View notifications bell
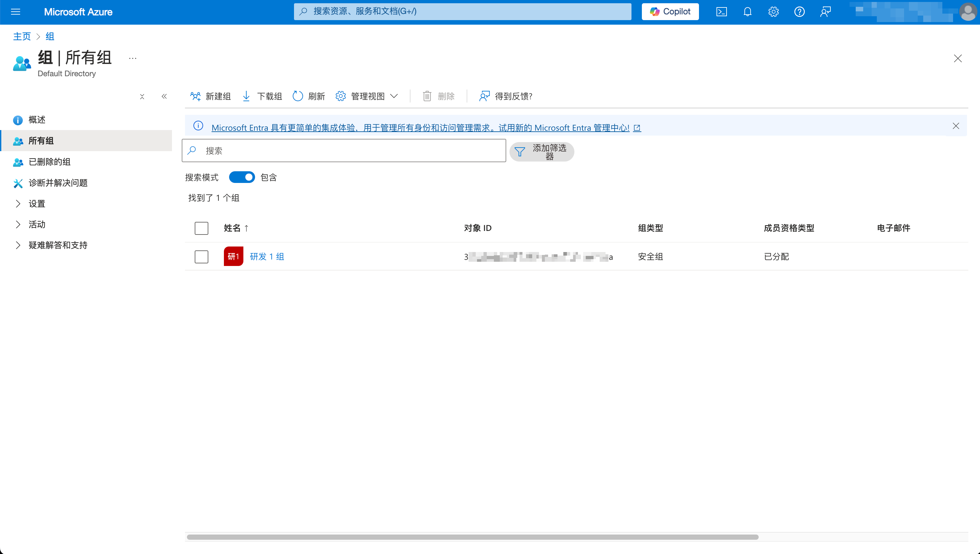The height and width of the screenshot is (554, 980). (747, 12)
